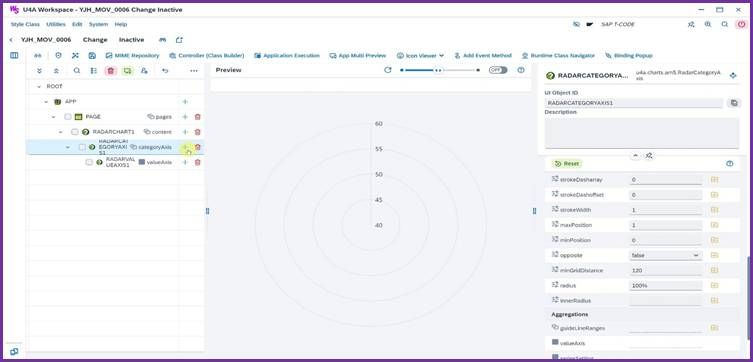Add child to PAGE row
753x362 pixels.
[x=185, y=117]
